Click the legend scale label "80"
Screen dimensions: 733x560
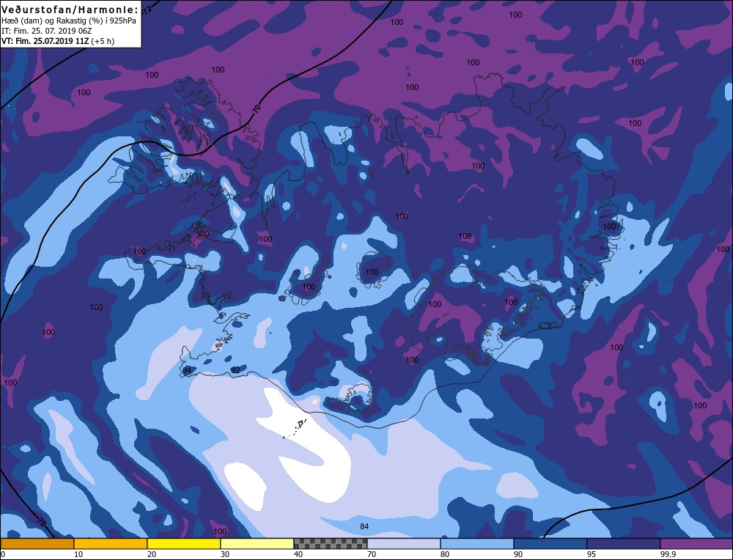(445, 554)
